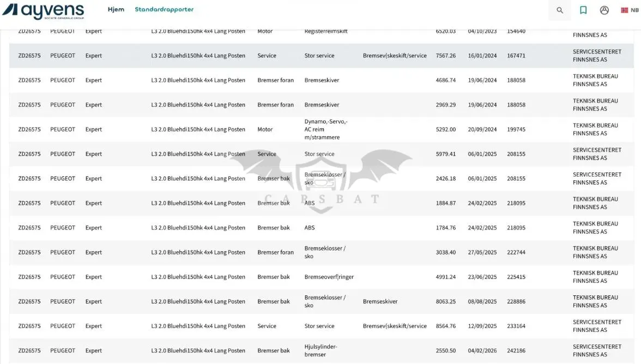This screenshot has height=364, width=641.
Task: Open the bookmarks icon in header
Action: click(x=583, y=10)
